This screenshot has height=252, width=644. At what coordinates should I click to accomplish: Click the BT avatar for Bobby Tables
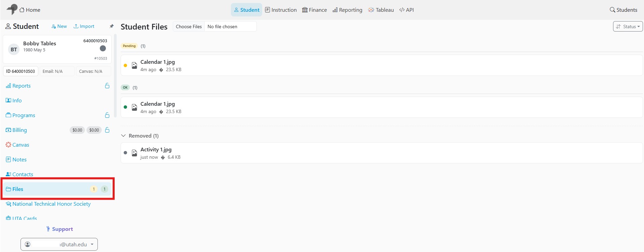tap(14, 50)
